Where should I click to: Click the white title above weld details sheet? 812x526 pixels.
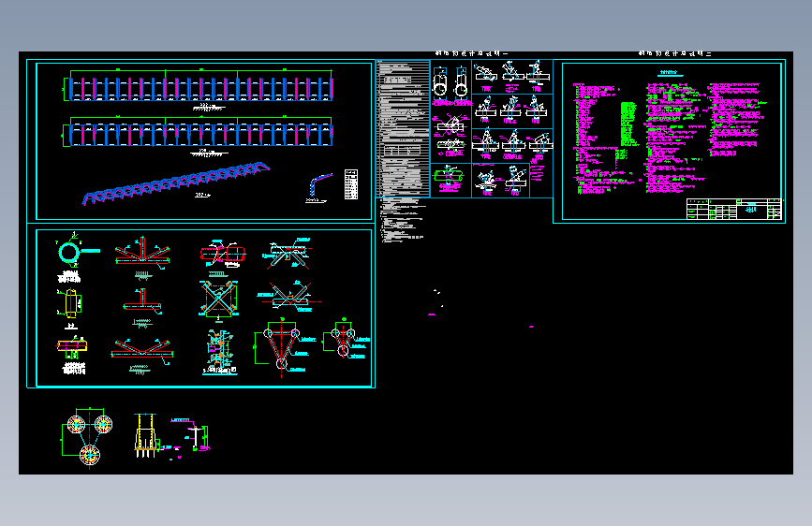471,53
